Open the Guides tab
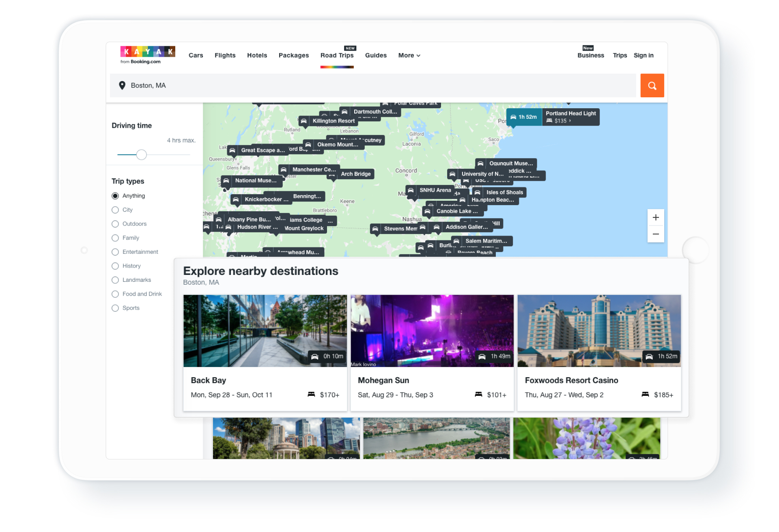Screen dimensions: 779x532 [x=376, y=56]
